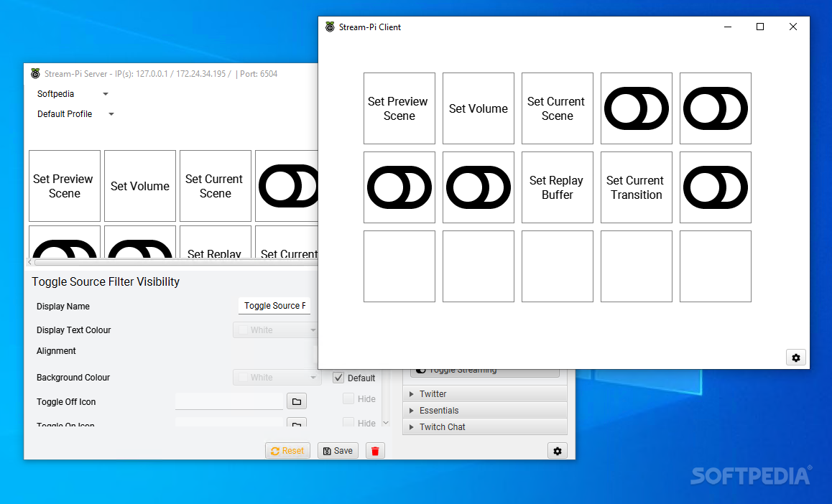
Task: Click toggle icon left of Set Replay Buffer in Client
Action: (x=478, y=187)
